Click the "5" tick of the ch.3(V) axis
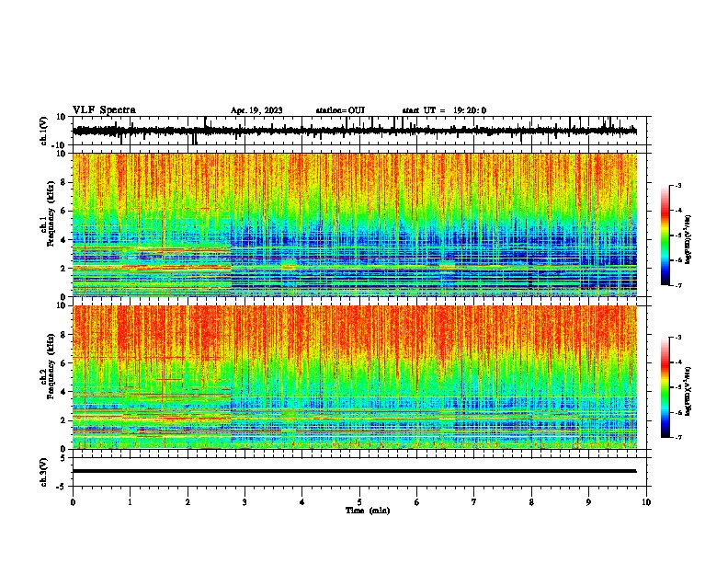 (64, 458)
